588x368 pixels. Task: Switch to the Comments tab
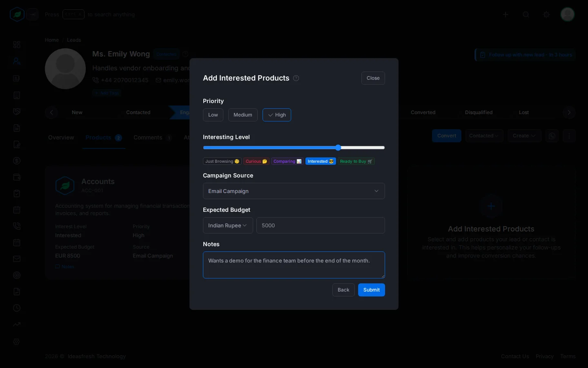(152, 137)
